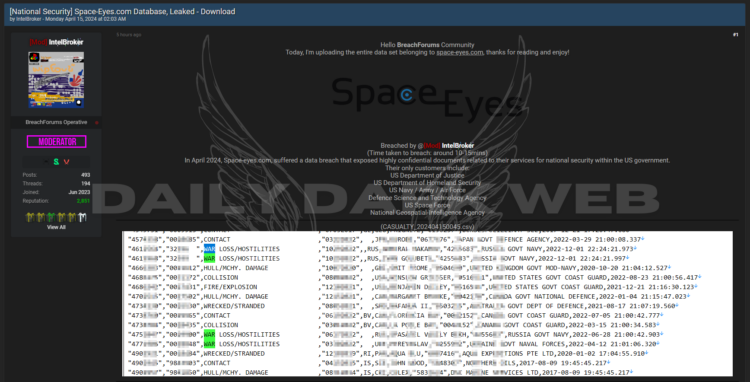
Task: Click the 'CANADA GOVT NATIONAL DEFENCE' entry
Action: [x=532, y=296]
